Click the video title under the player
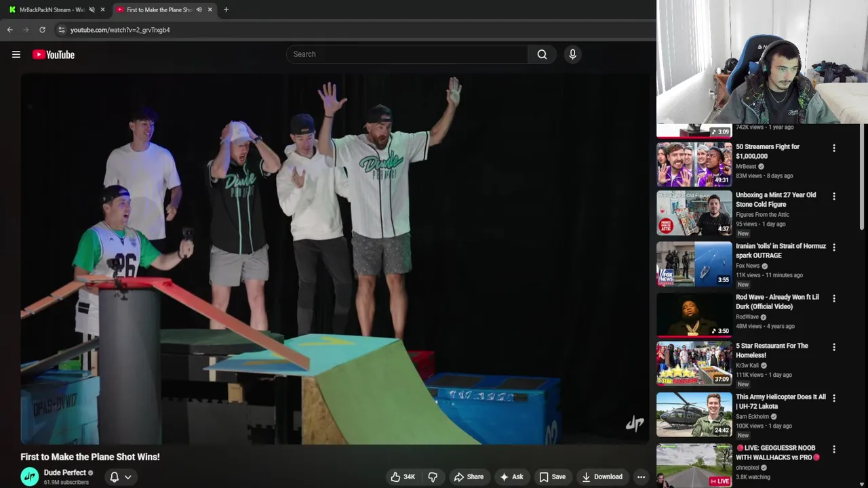This screenshot has height=488, width=868. pyautogui.click(x=90, y=457)
